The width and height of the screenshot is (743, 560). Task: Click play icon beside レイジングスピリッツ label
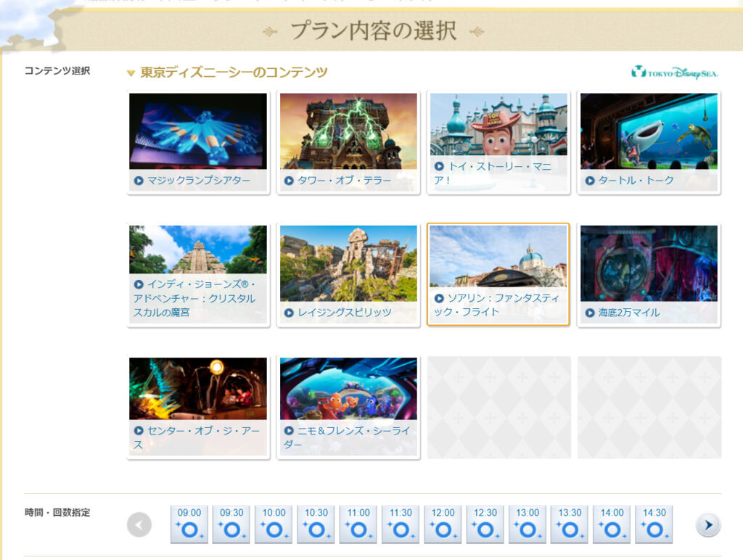point(289,313)
